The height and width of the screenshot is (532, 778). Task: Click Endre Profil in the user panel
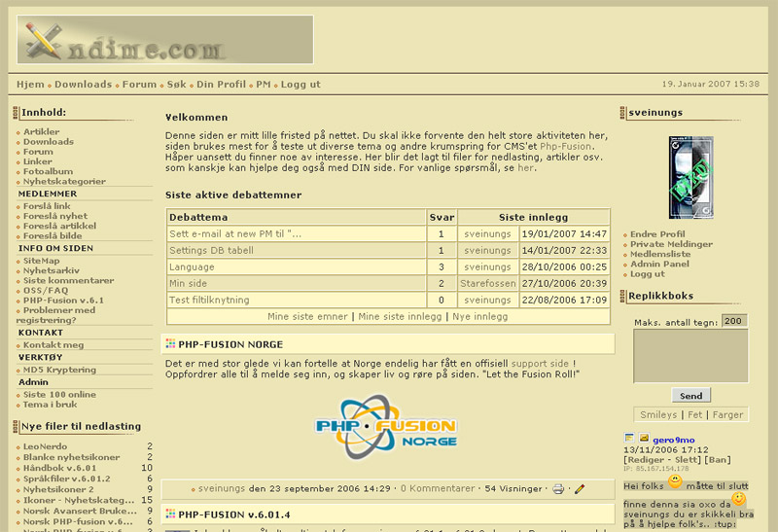tap(657, 234)
